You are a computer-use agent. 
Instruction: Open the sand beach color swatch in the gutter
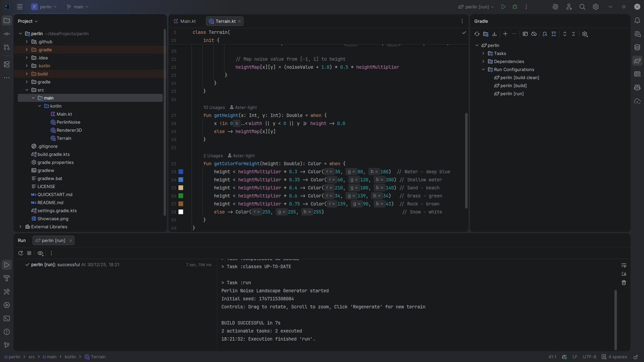[181, 188]
